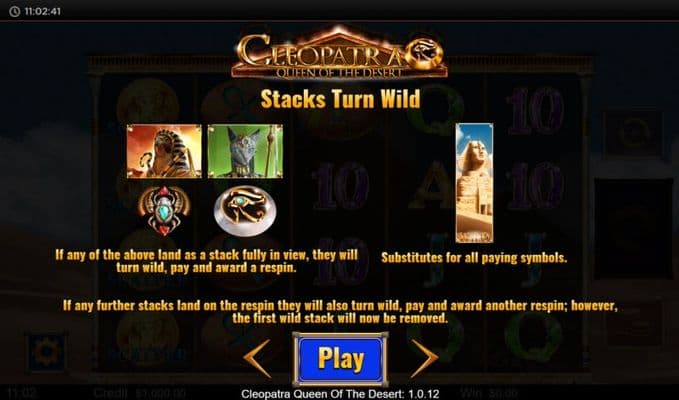Click the clock icon in top bar
679x400 pixels.
(14, 11)
